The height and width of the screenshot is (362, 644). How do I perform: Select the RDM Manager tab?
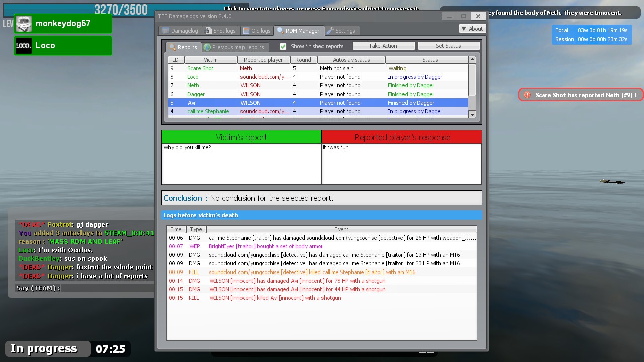(298, 31)
